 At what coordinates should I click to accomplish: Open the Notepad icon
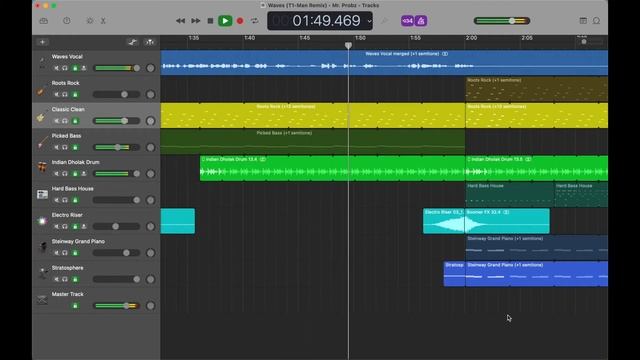[583, 21]
